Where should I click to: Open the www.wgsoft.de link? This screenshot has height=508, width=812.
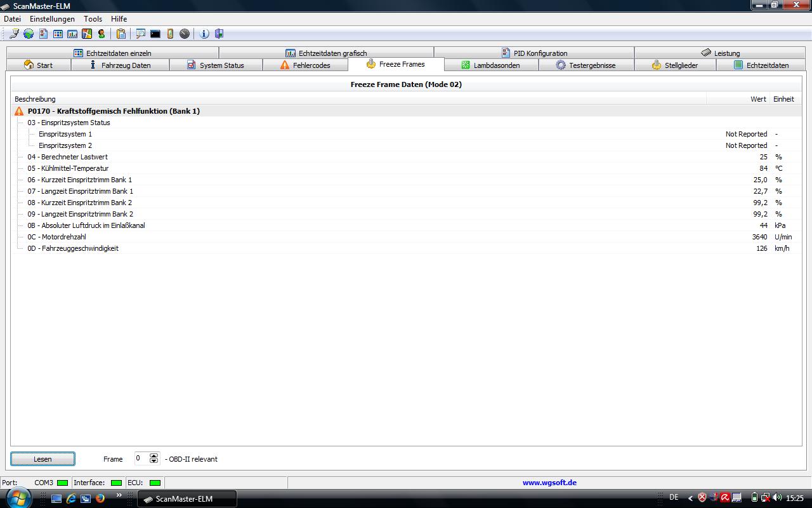click(x=549, y=483)
